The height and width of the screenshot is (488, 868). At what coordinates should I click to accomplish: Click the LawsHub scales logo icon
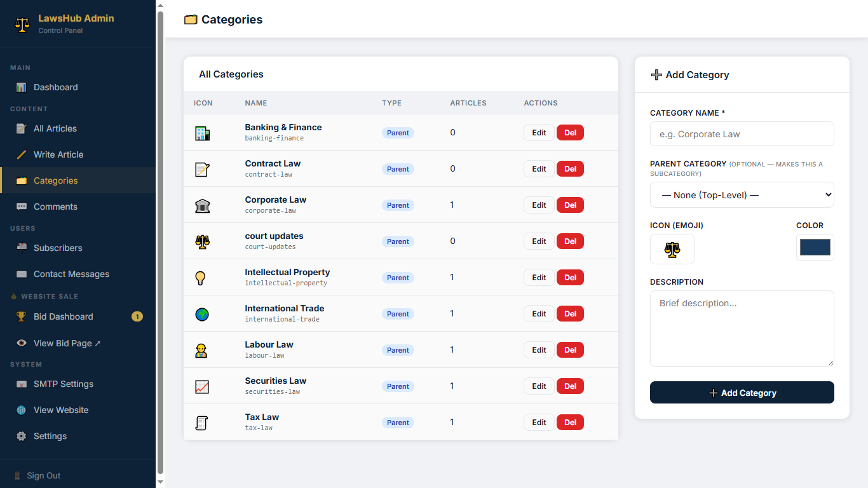[22, 24]
